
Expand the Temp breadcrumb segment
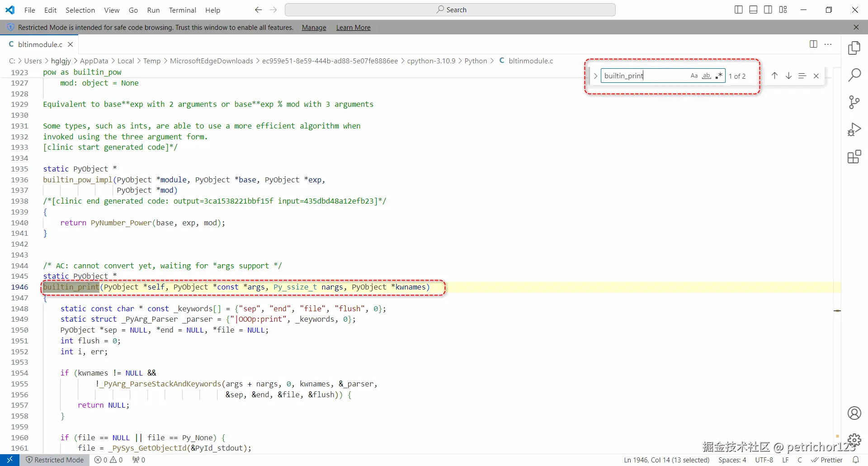pos(152,61)
